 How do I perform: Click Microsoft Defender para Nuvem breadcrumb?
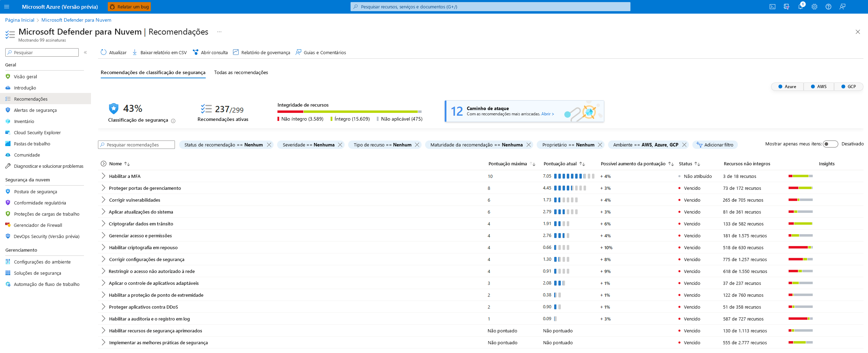tap(76, 20)
